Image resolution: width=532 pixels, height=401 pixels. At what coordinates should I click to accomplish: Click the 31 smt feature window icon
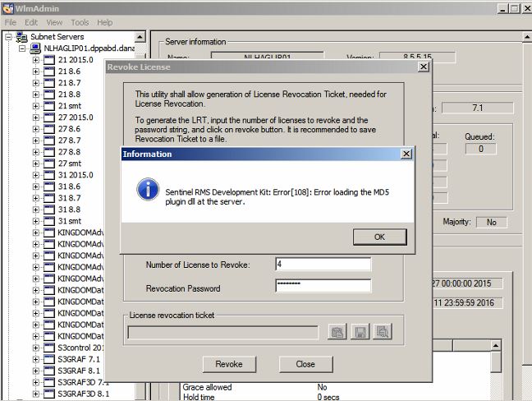pyautogui.click(x=49, y=221)
